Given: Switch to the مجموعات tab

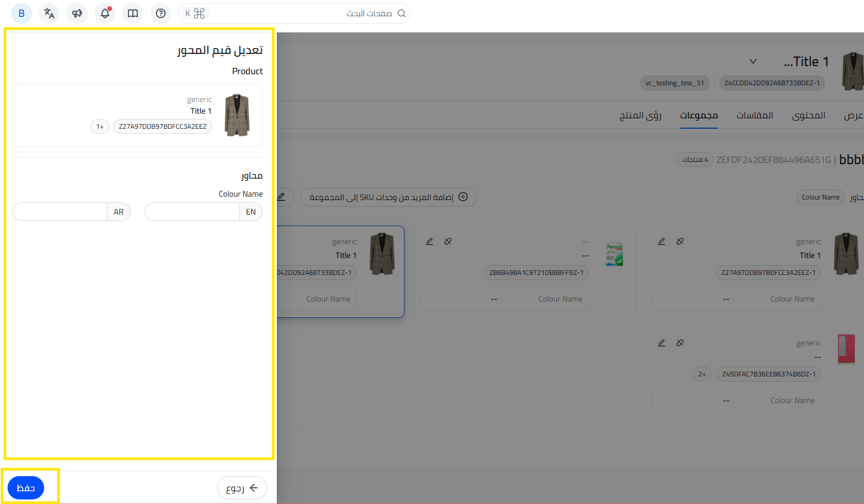Looking at the screenshot, I should (699, 115).
